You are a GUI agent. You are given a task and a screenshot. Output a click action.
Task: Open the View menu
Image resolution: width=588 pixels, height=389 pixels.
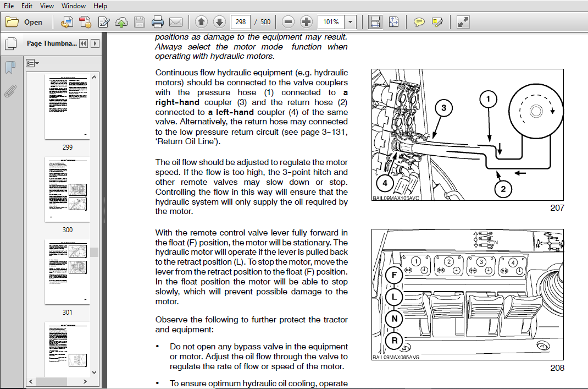(47, 6)
